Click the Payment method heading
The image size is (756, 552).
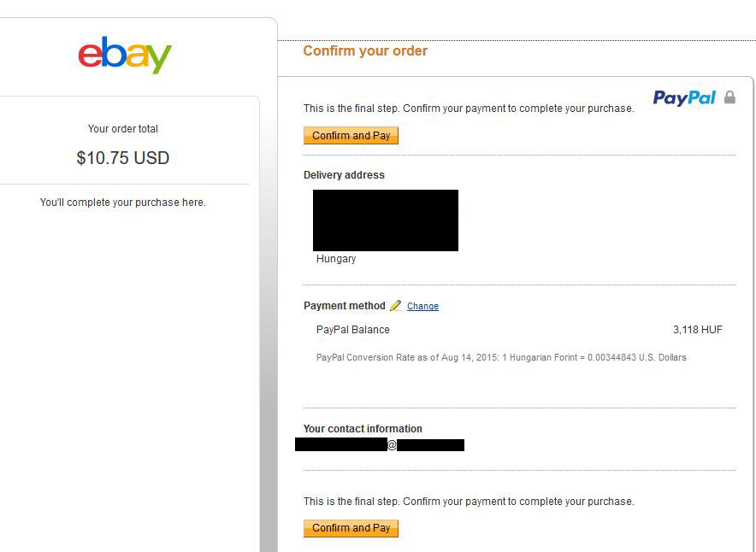point(344,306)
